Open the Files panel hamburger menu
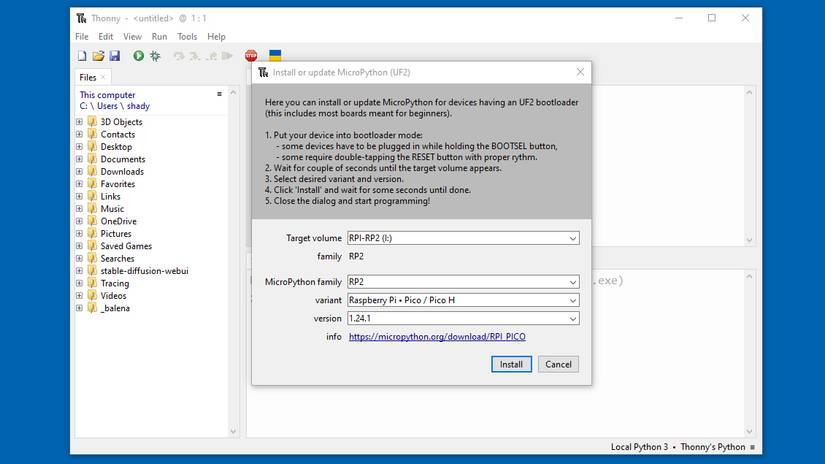The height and width of the screenshot is (464, 825). (219, 94)
